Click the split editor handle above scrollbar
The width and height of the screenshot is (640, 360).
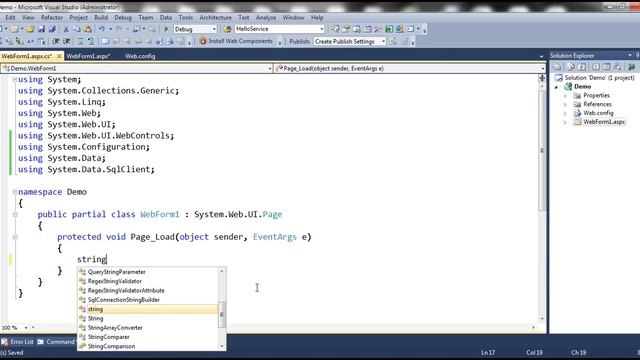point(542,78)
